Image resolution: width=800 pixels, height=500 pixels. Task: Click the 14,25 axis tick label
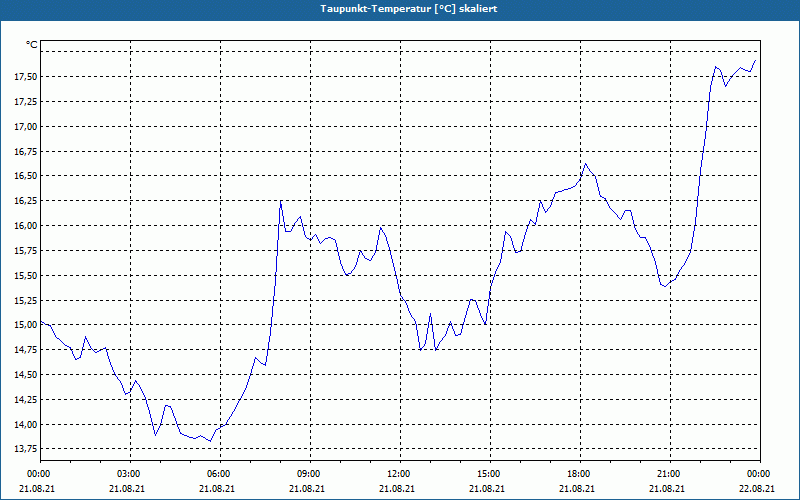coord(26,399)
